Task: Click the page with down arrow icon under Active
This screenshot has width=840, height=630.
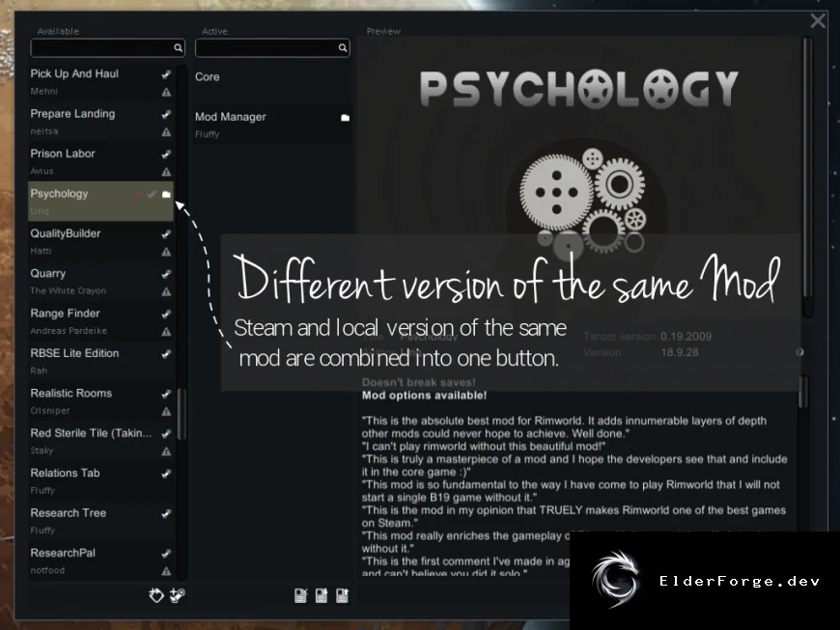Action: [322, 595]
